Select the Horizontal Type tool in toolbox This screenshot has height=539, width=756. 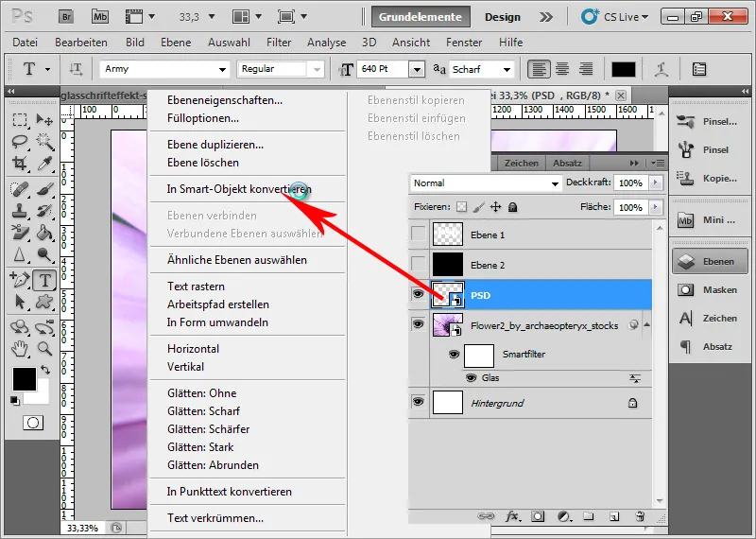point(44,280)
